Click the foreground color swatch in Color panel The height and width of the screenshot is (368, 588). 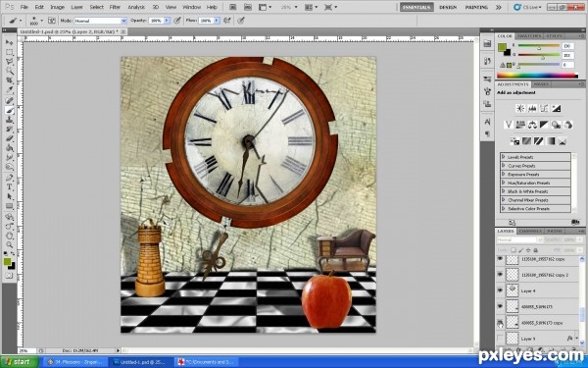502,47
